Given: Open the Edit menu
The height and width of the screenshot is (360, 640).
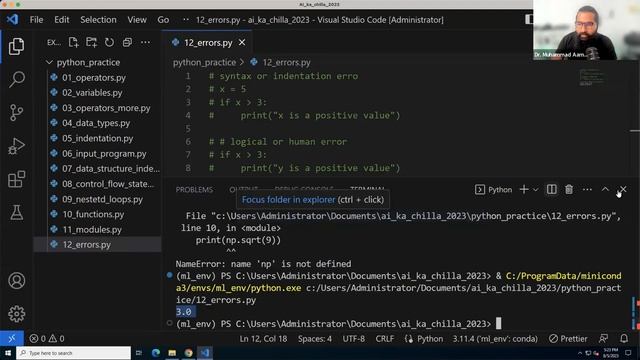Looking at the screenshot, I should (x=62, y=20).
